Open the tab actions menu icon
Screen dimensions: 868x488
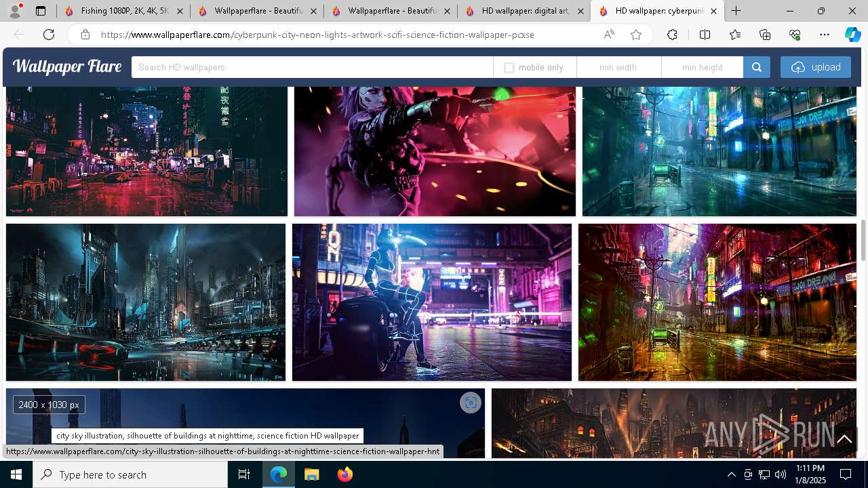coord(41,11)
